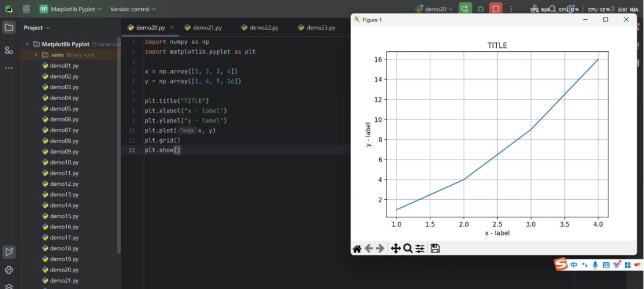Click the x = np.array([1, 2, 3, 4]) line

pos(191,72)
